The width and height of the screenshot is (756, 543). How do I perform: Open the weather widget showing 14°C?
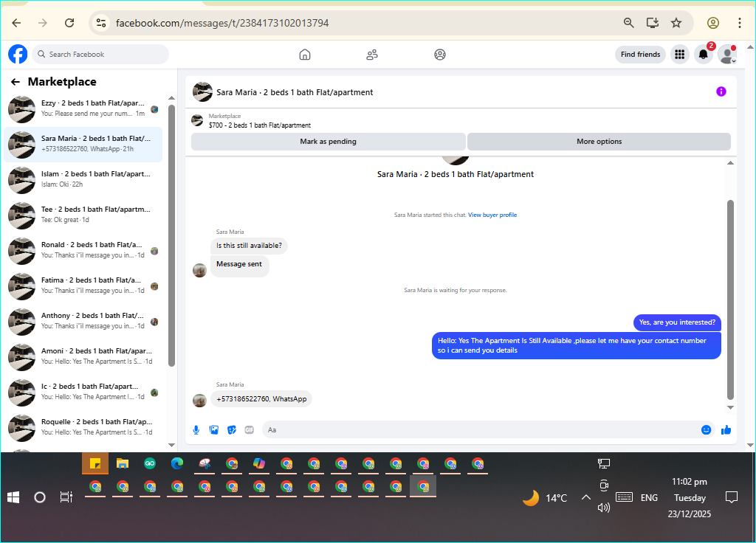(546, 498)
